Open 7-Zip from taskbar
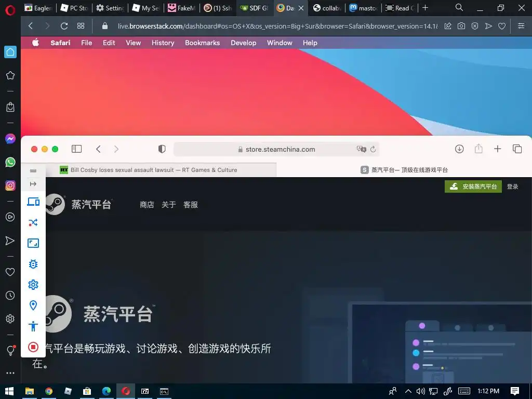532x399 pixels. click(145, 391)
